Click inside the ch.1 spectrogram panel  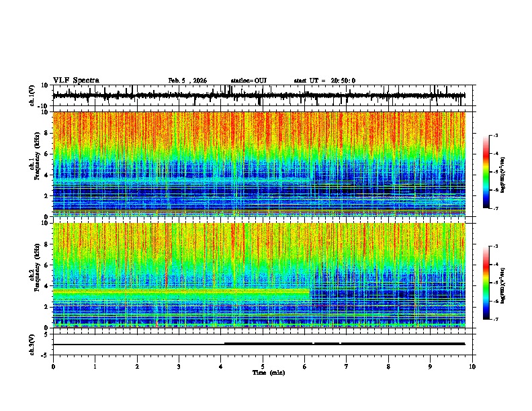click(x=259, y=164)
